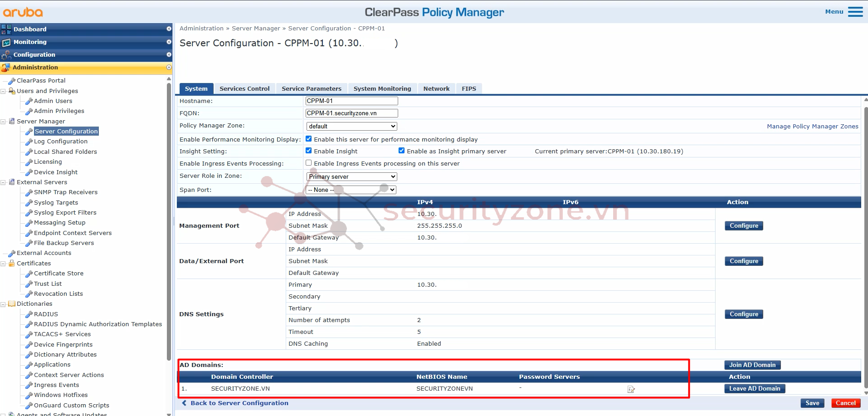The width and height of the screenshot is (868, 416).
Task: Open the Span Port dropdown
Action: (x=351, y=190)
